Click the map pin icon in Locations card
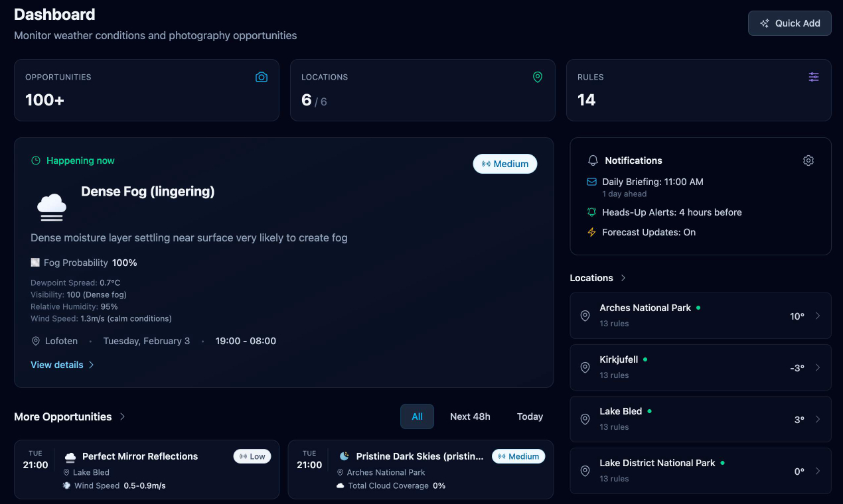 click(x=538, y=78)
